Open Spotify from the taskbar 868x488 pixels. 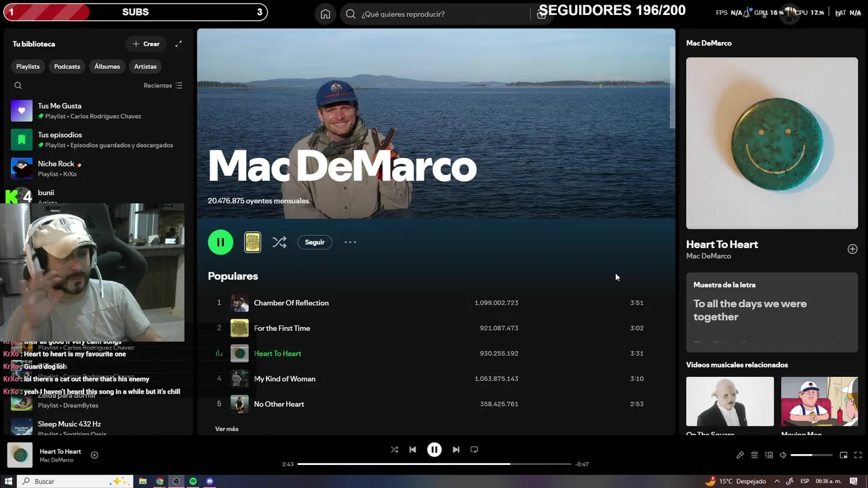(193, 481)
